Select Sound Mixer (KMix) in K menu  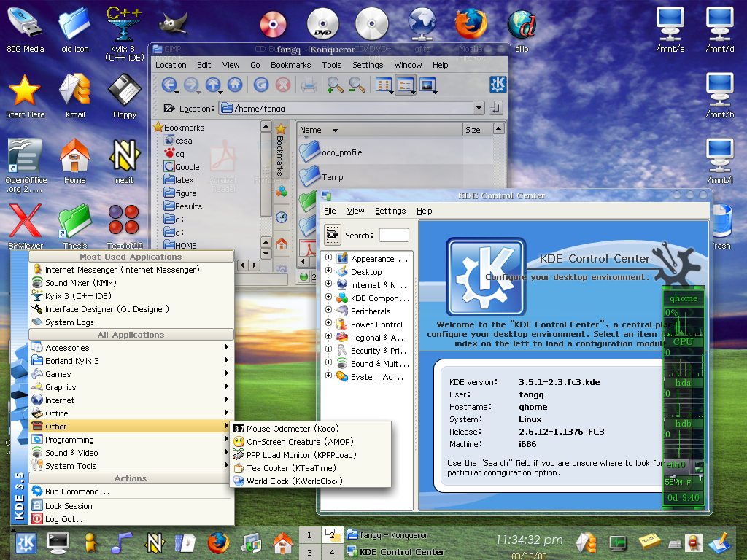coord(131,283)
